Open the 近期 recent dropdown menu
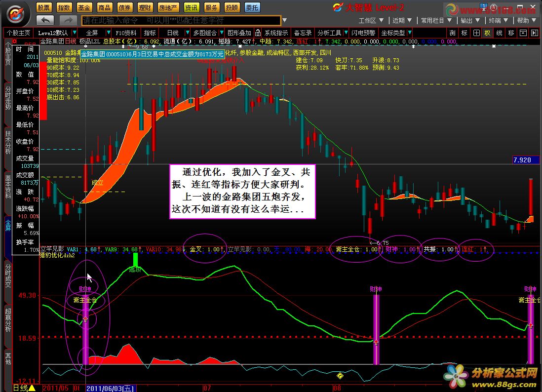Image resolution: width=542 pixels, height=392 pixels. pyautogui.click(x=402, y=20)
